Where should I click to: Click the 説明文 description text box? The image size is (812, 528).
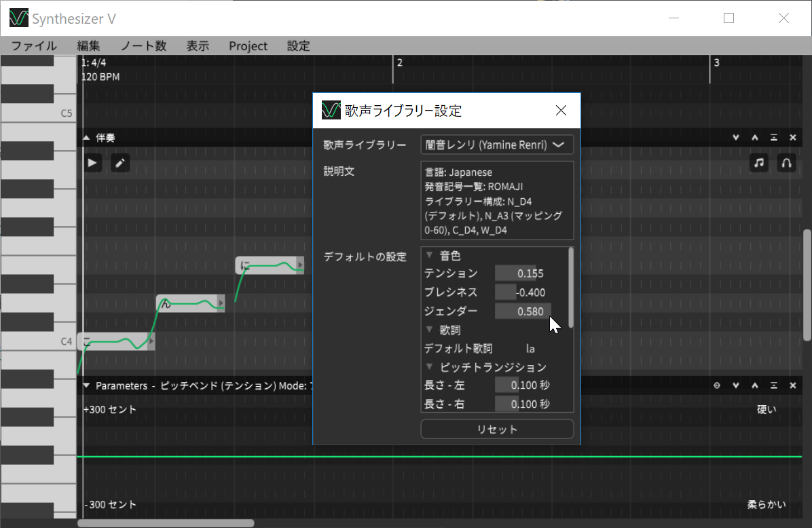pos(497,200)
